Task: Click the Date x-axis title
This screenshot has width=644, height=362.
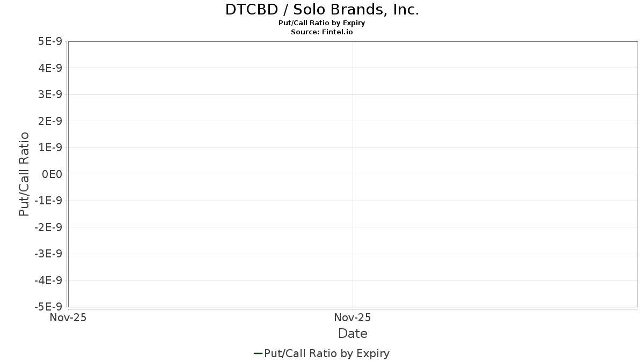Action: 353,334
